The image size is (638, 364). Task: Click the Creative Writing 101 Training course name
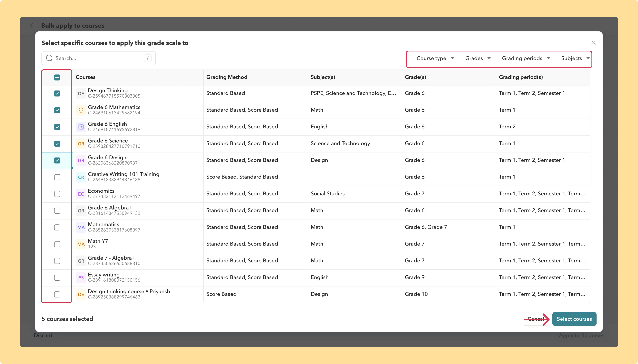(x=124, y=174)
